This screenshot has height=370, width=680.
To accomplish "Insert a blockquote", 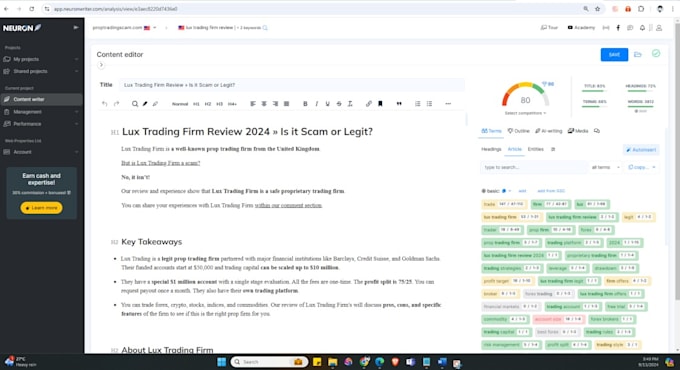I will point(399,104).
